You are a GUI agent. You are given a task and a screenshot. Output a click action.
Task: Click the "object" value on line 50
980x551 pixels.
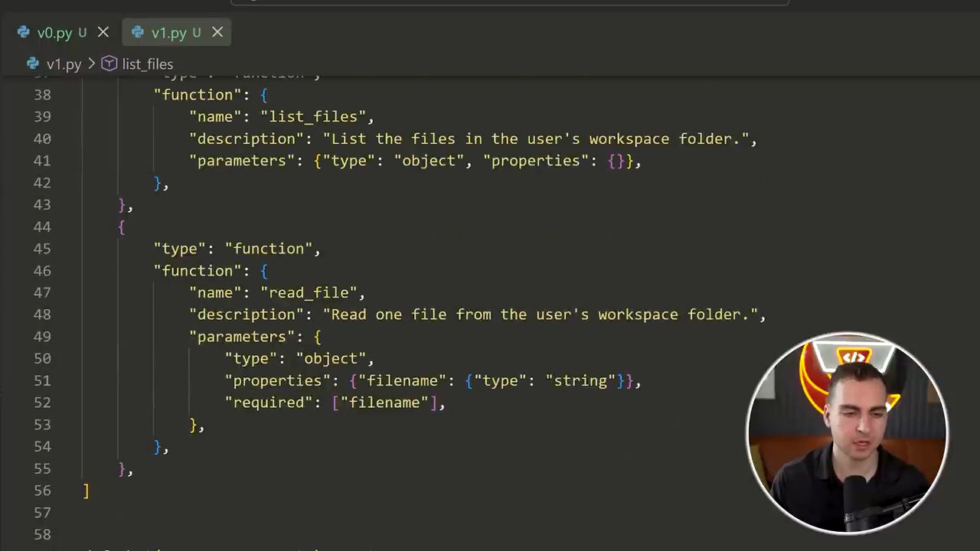tap(331, 359)
